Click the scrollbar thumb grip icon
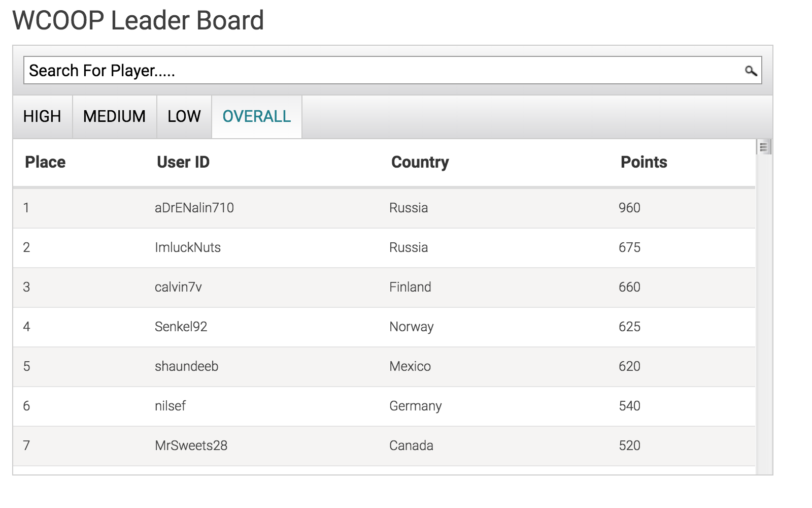Image resolution: width=812 pixels, height=508 pixels. point(763,147)
